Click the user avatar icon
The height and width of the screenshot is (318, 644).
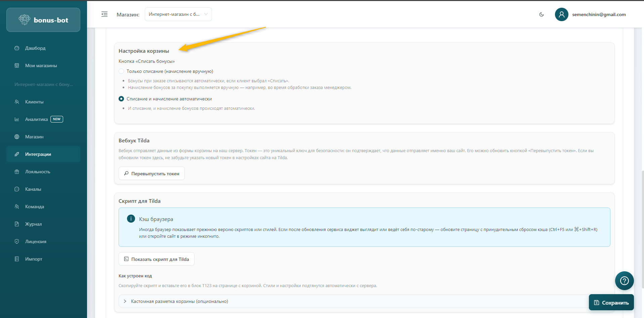(x=561, y=14)
